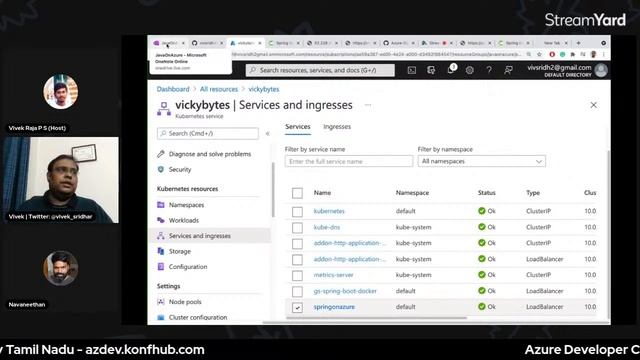Click the horizontal scrollbar under the services table
The width and height of the screenshot is (640, 360).
tap(376, 318)
